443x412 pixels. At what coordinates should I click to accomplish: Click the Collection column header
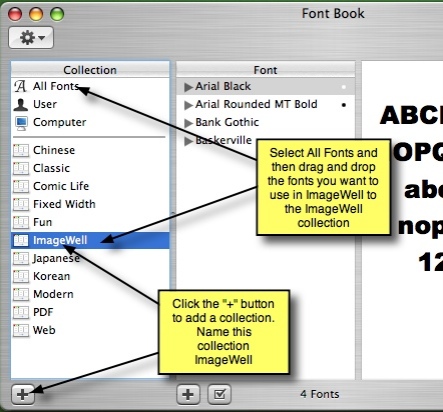[x=90, y=70]
